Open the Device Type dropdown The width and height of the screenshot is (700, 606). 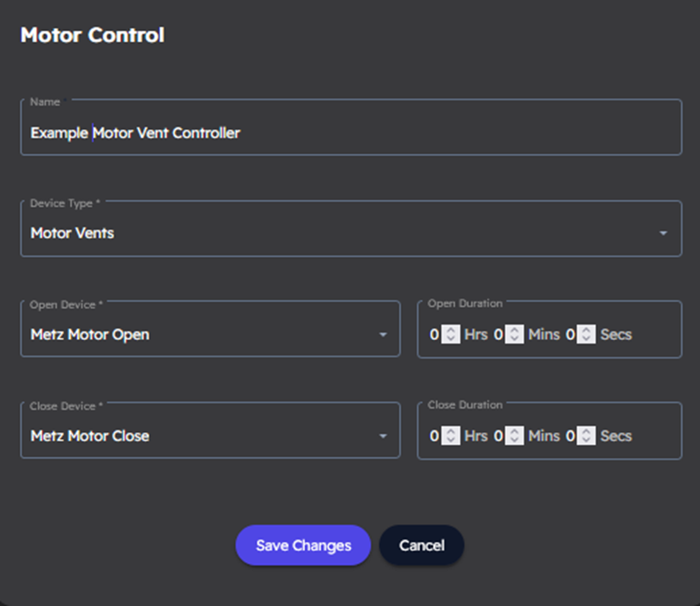[x=350, y=233]
